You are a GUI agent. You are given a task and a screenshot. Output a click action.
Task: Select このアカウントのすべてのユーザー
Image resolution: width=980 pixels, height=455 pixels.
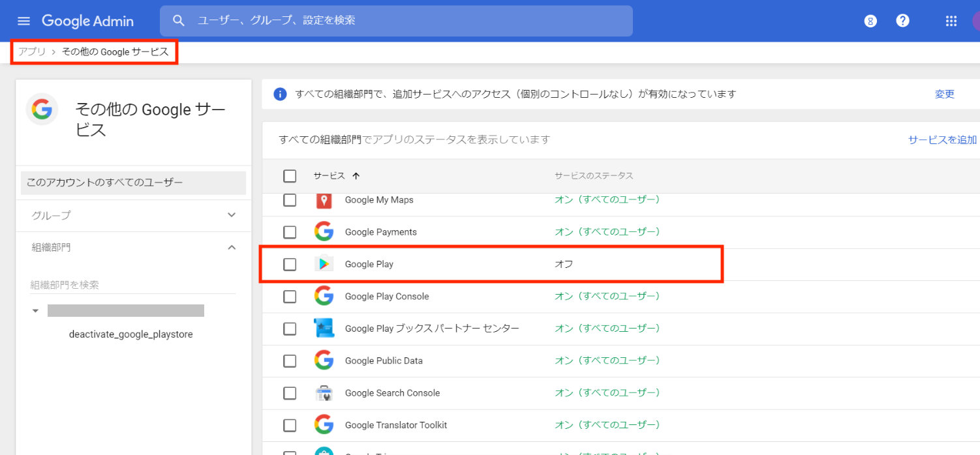(133, 183)
